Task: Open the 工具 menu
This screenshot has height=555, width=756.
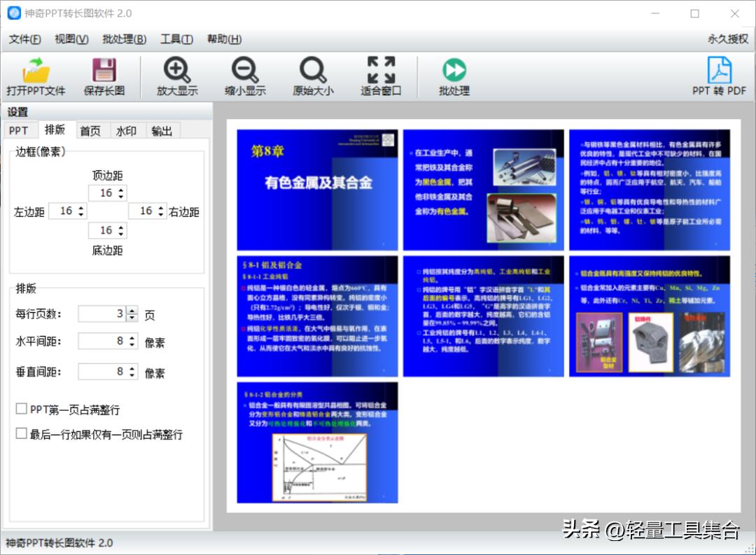Action: pos(176,39)
